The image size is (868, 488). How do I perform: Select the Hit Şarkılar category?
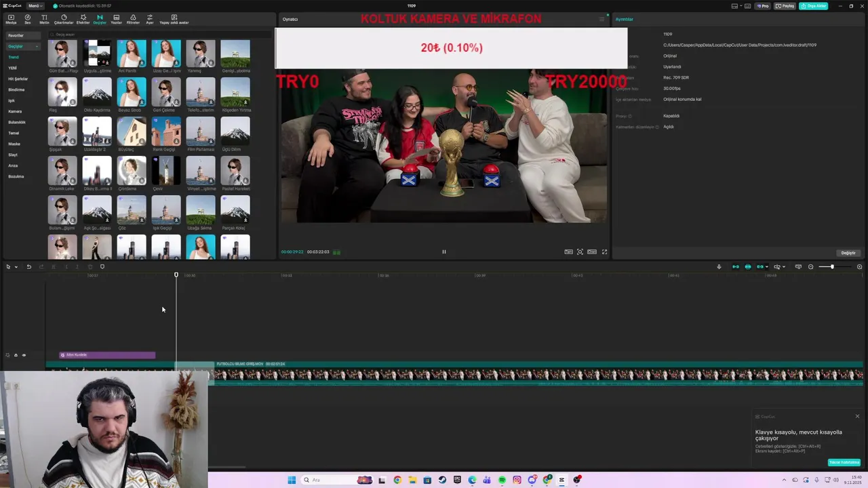pos(18,79)
